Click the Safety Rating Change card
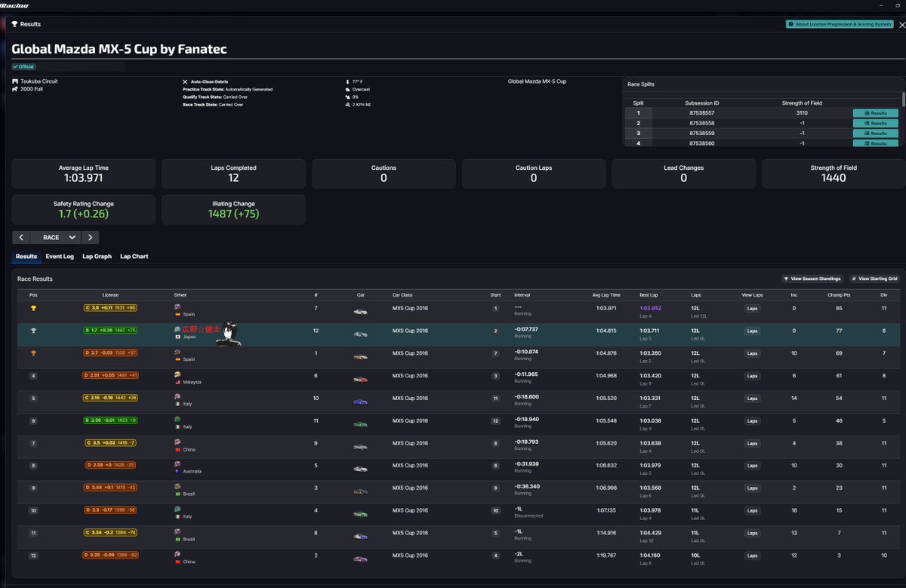 pyautogui.click(x=84, y=210)
